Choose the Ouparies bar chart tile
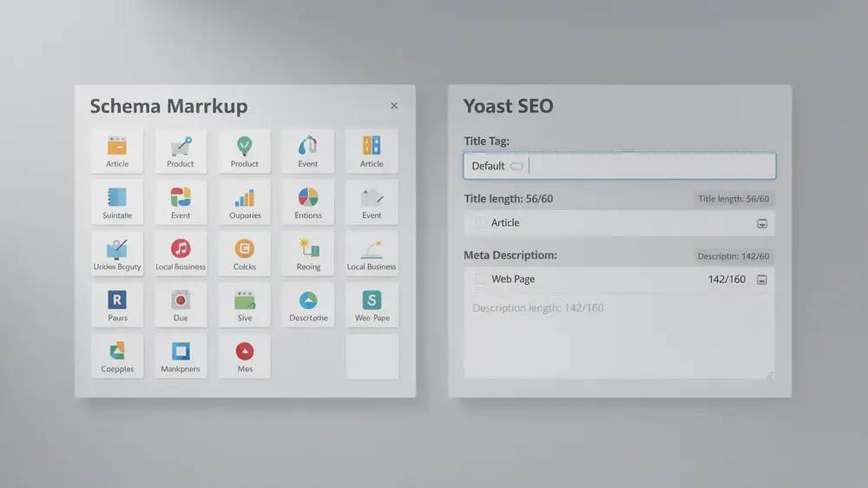Image resolution: width=868 pixels, height=488 pixels. (x=244, y=202)
